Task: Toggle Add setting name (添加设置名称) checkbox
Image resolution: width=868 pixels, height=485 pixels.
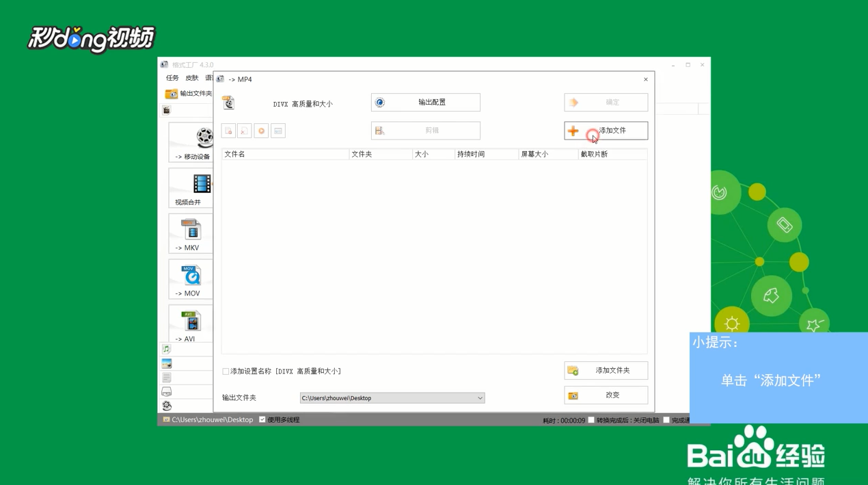Action: (x=226, y=371)
